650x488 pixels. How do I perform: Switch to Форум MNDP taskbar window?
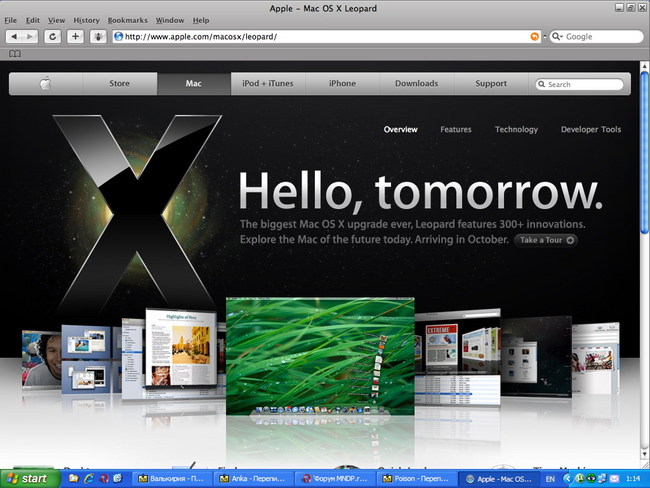tap(335, 479)
